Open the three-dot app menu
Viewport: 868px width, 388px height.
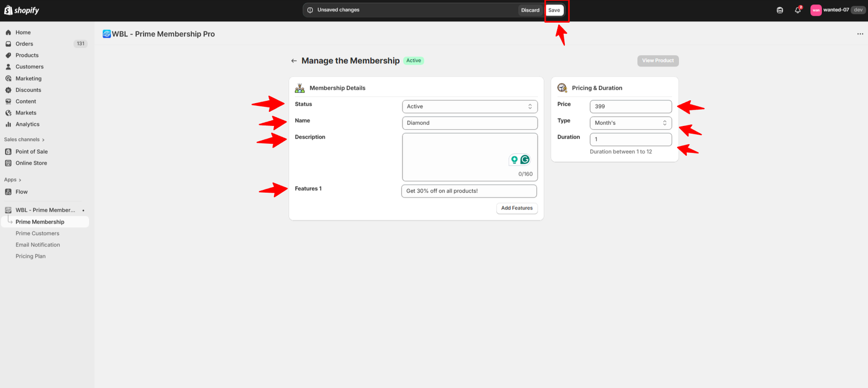860,34
